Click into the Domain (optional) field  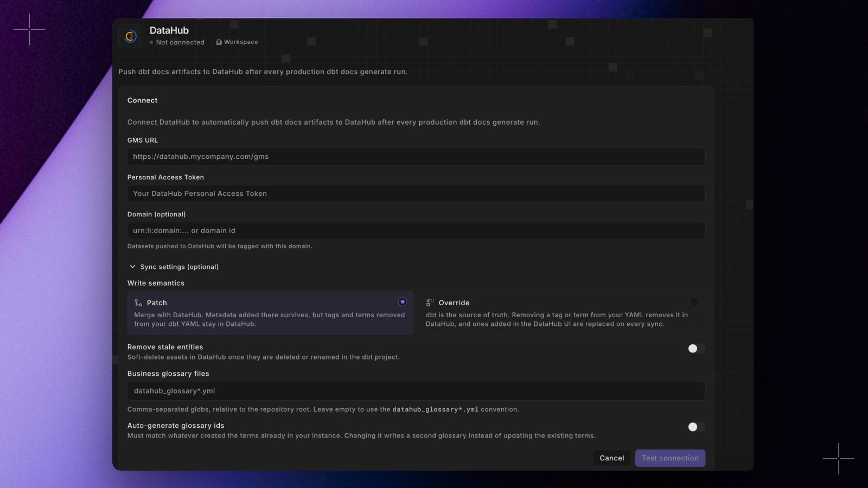point(416,230)
